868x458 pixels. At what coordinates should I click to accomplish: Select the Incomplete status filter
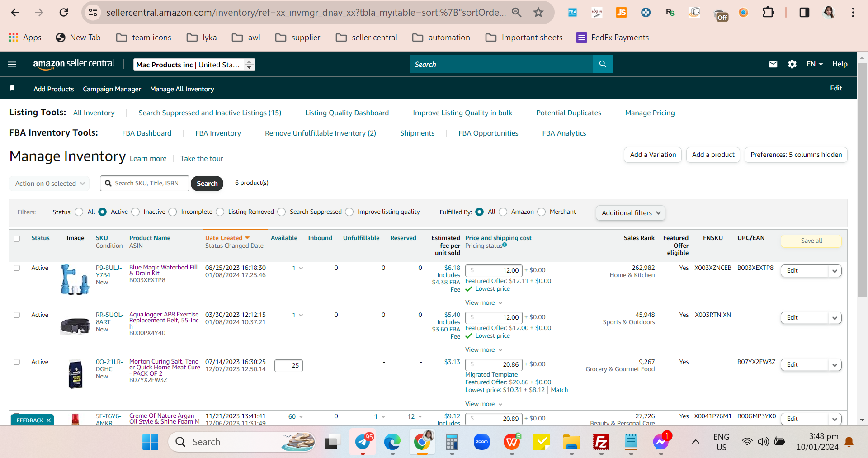173,212
